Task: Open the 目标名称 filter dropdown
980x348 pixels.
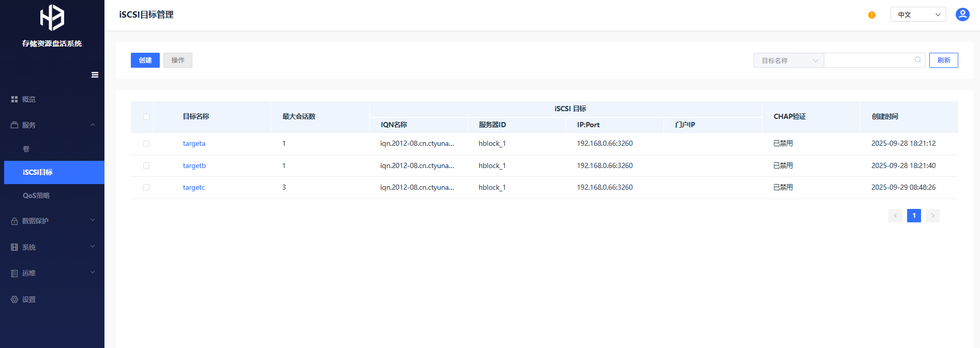Action: tap(788, 60)
